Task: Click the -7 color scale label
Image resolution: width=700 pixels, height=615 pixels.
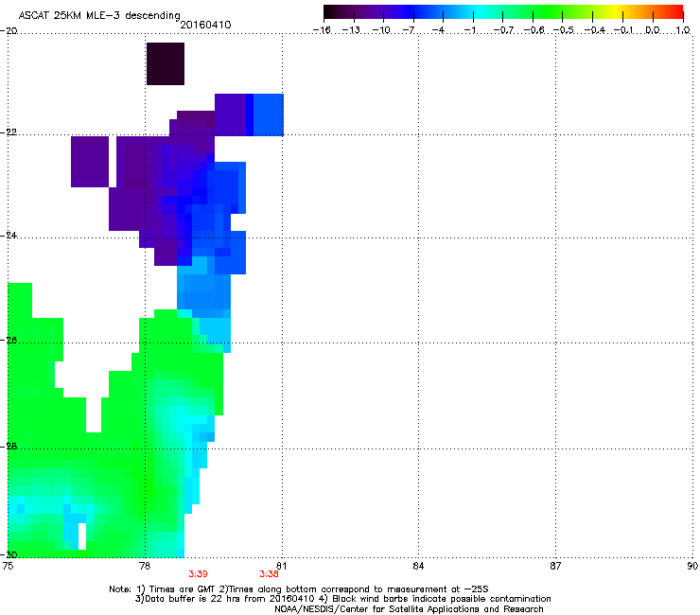Action: tap(408, 30)
